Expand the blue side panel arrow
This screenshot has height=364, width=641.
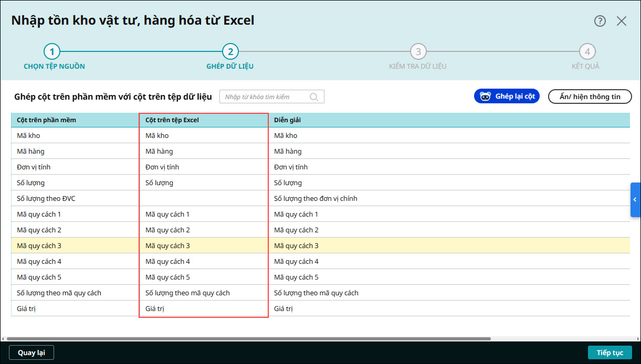tap(635, 200)
